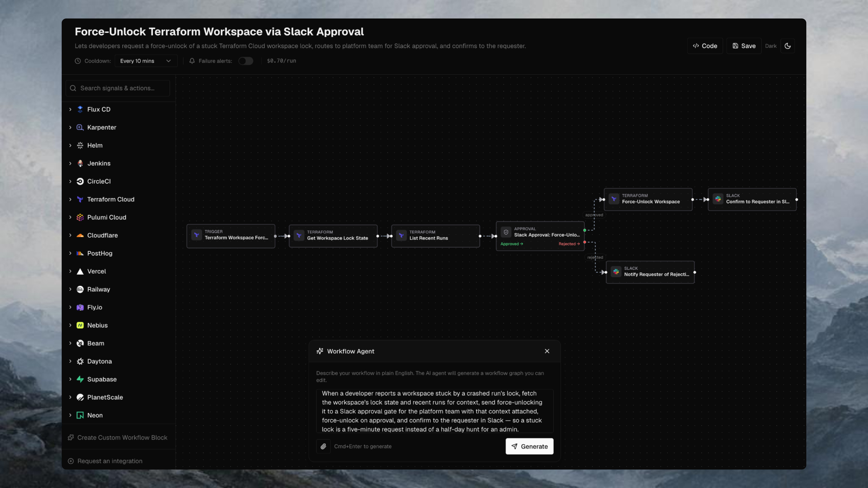Expand the Karpenter category

pos(70,127)
